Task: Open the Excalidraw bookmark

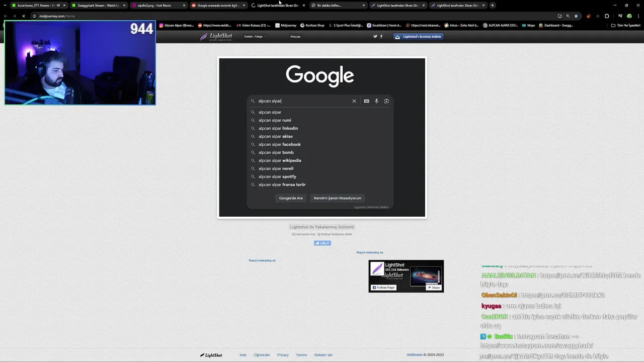Action: (384, 25)
